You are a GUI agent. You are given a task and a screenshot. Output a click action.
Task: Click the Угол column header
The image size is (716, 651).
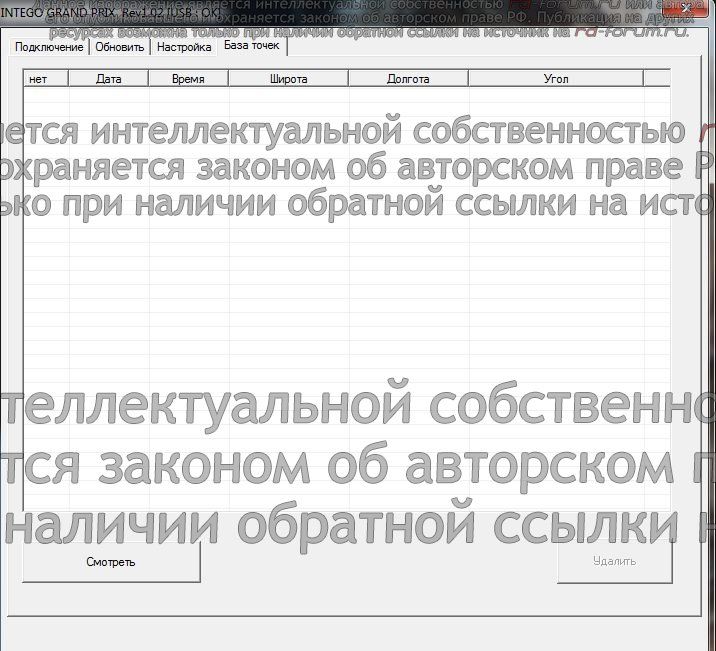[556, 78]
